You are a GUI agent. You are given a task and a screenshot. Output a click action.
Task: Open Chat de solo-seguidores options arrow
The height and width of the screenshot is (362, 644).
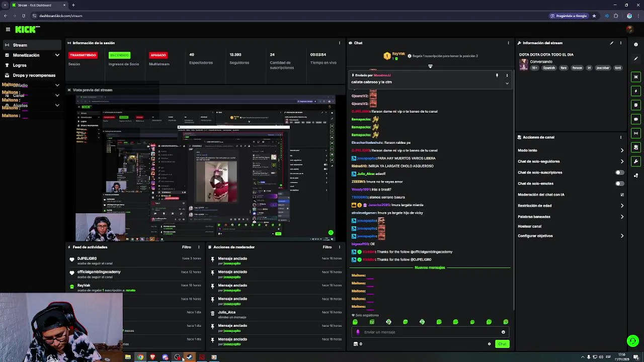pyautogui.click(x=622, y=161)
